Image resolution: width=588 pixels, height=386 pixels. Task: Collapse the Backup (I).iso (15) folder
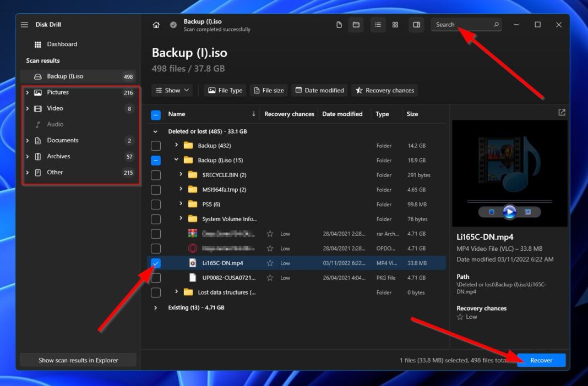pyautogui.click(x=176, y=160)
